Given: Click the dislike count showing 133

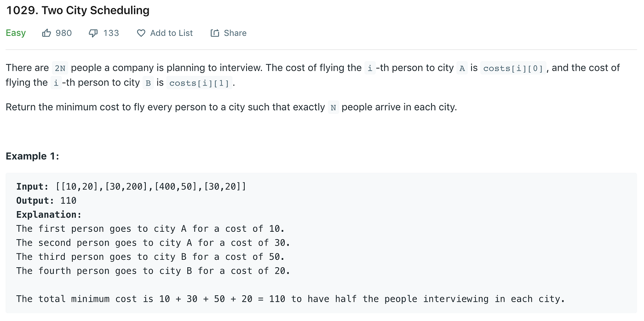Looking at the screenshot, I should (x=111, y=33).
